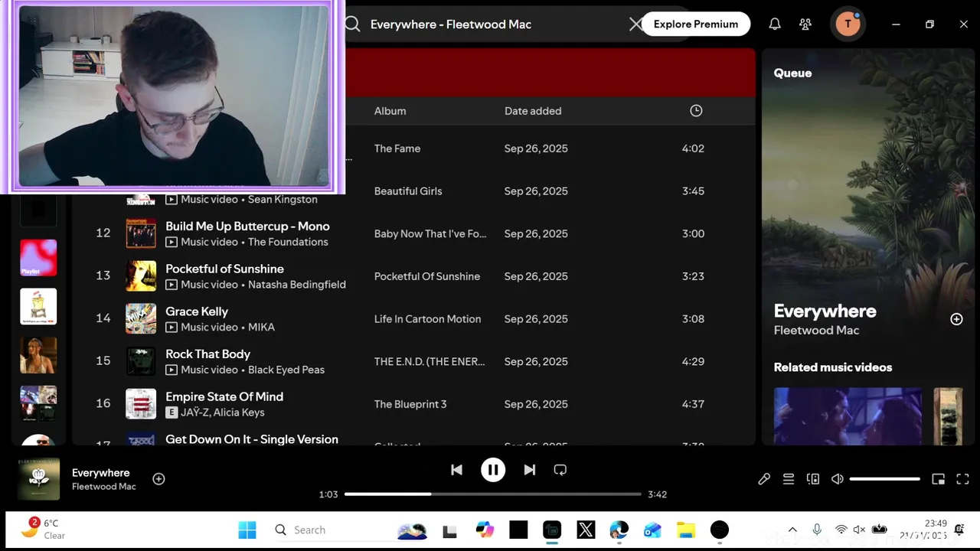Screen dimensions: 980x551
Task: Toggle repeat mode
Action: click(x=560, y=470)
